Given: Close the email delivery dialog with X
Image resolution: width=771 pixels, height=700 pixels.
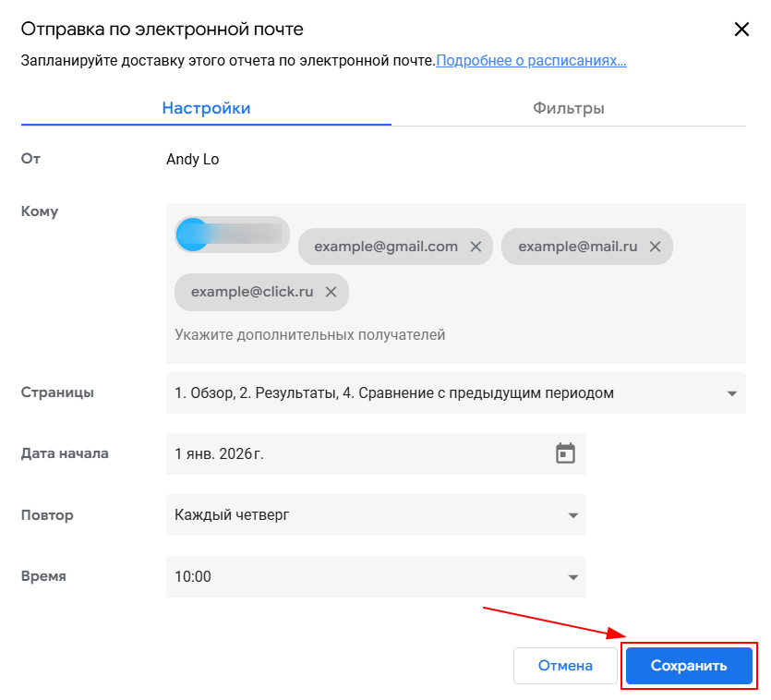Looking at the screenshot, I should (741, 30).
